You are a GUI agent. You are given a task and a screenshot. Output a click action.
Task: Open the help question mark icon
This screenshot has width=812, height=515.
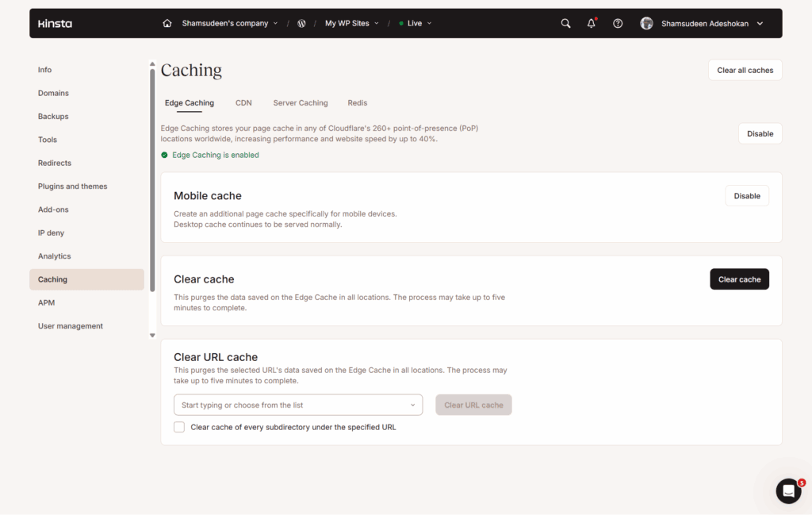coord(618,23)
